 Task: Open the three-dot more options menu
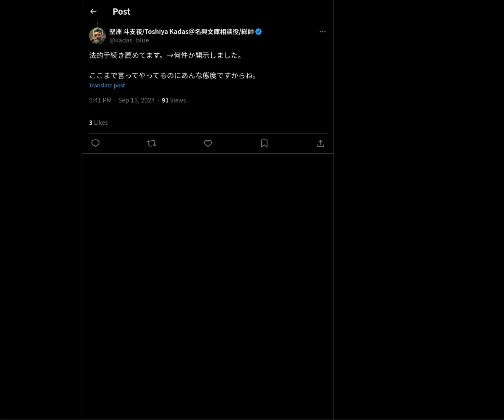323,31
